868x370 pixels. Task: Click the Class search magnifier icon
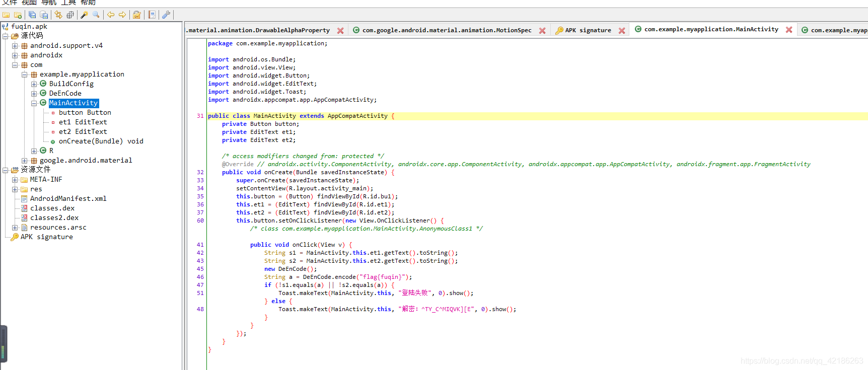click(96, 15)
